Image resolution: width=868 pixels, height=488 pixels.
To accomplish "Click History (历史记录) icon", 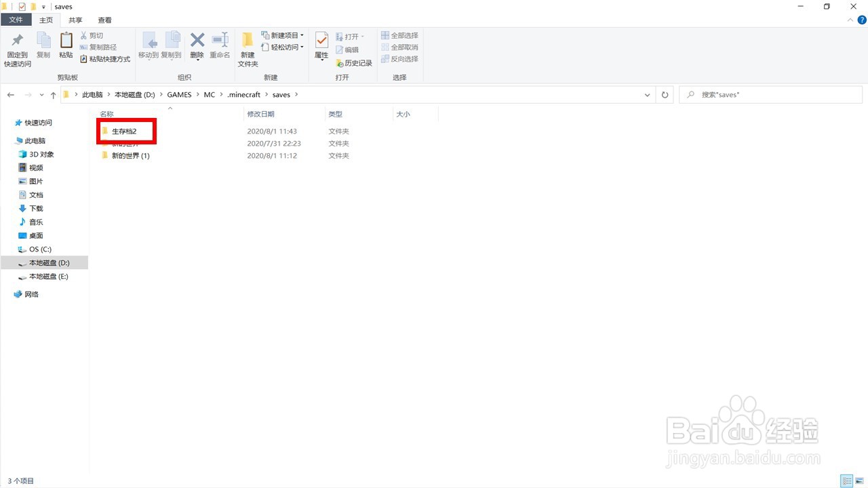I will coord(340,63).
